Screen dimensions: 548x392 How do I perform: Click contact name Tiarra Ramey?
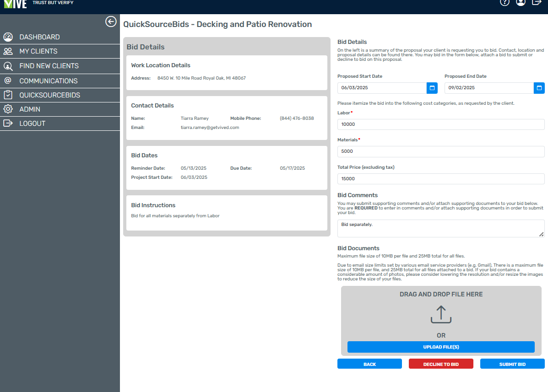(x=195, y=118)
